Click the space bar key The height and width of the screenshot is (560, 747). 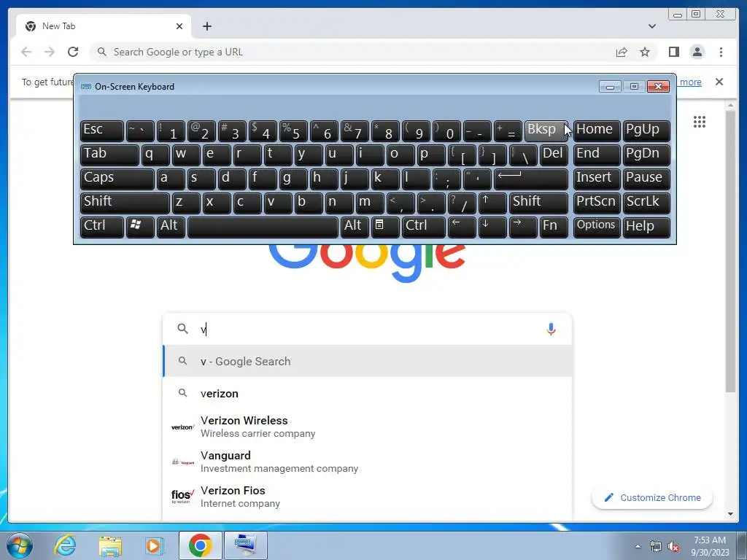click(263, 227)
